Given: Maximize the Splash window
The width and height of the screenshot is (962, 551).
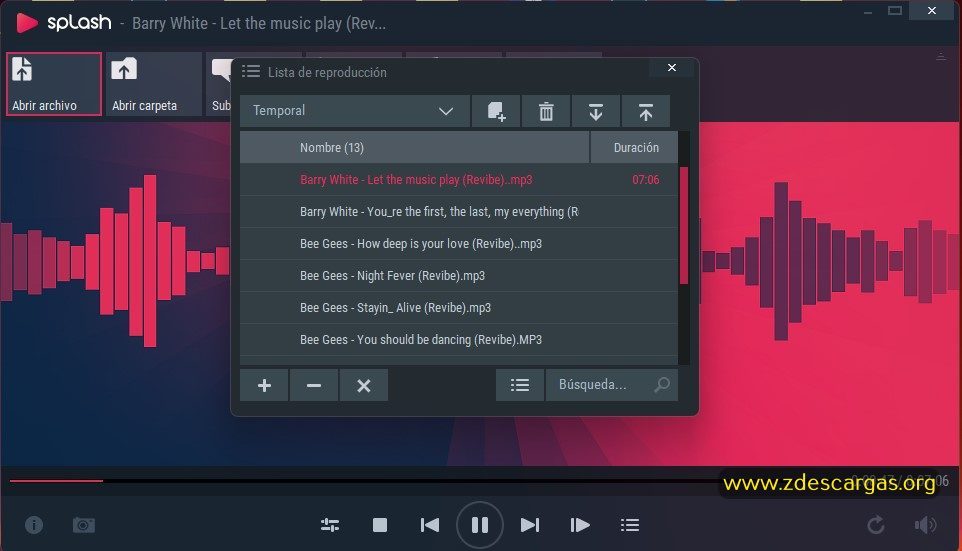Looking at the screenshot, I should (895, 10).
